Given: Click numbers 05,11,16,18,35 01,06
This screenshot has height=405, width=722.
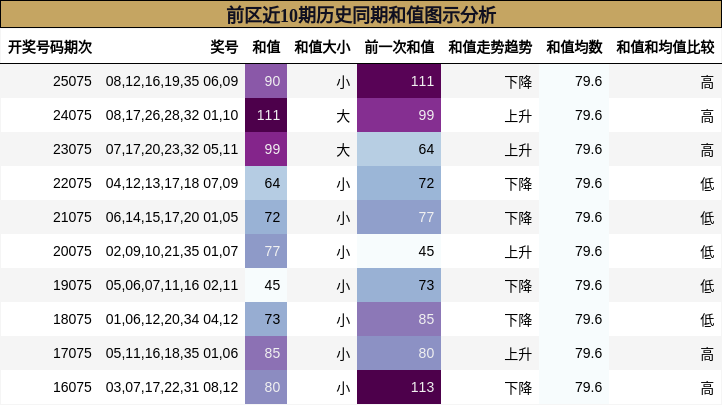Looking at the screenshot, I should [172, 354].
